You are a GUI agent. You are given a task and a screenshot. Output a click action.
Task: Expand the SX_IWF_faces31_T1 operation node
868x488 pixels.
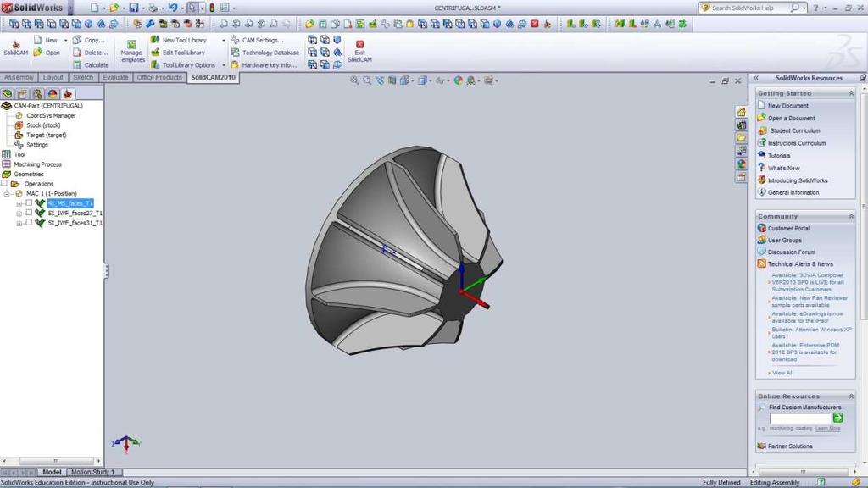pos(19,223)
